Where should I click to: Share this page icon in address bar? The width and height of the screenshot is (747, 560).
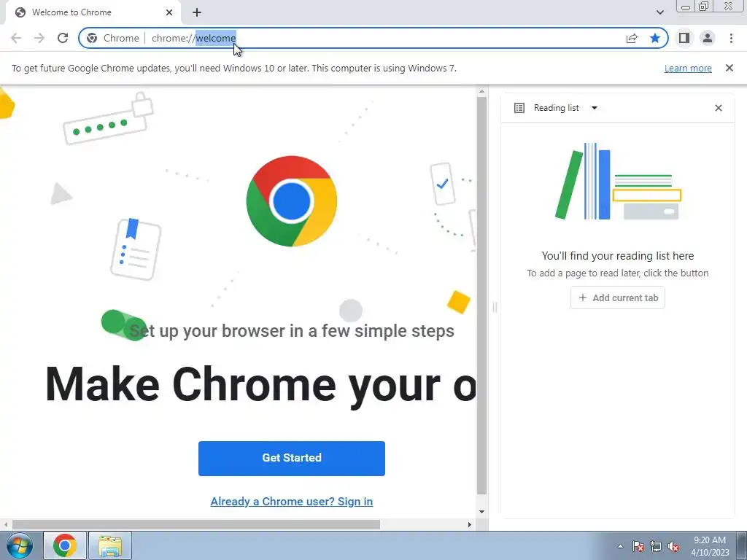point(632,38)
